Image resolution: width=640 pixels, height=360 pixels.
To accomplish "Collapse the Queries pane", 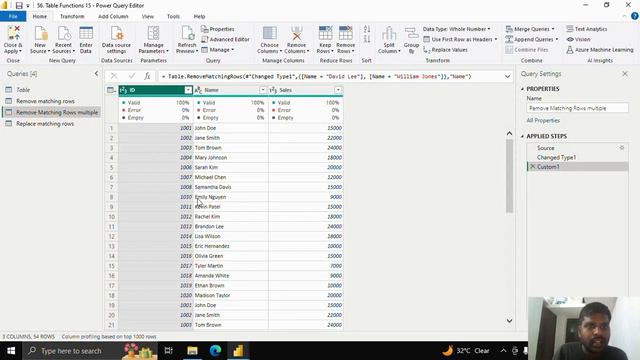I will tap(96, 73).
